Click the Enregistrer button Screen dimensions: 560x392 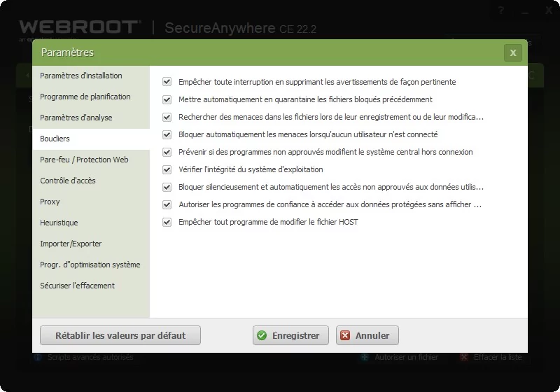point(290,335)
